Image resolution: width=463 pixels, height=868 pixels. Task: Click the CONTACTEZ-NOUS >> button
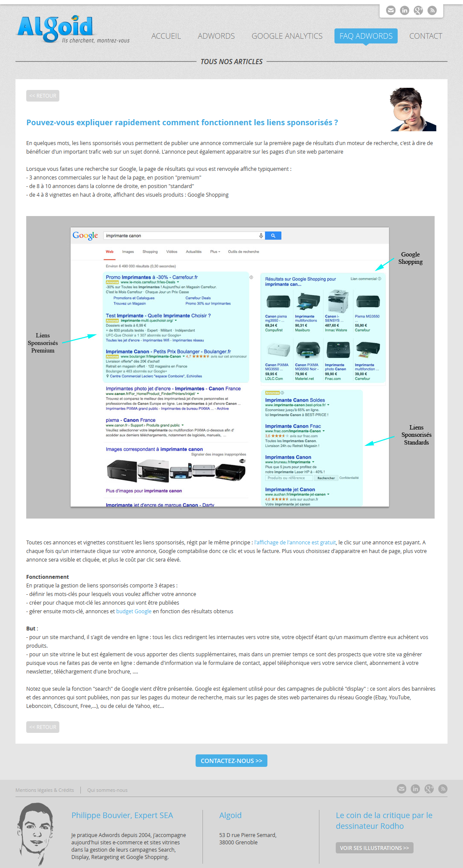pyautogui.click(x=231, y=760)
